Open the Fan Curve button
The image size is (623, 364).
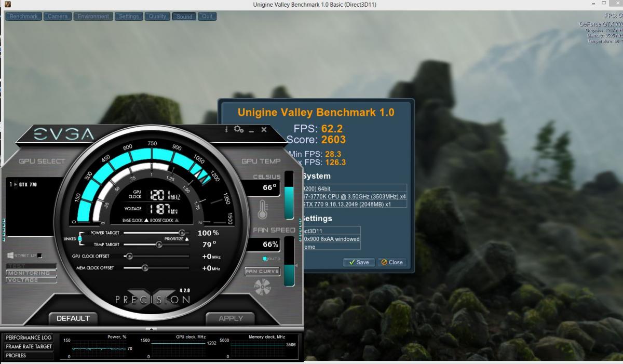coord(262,271)
